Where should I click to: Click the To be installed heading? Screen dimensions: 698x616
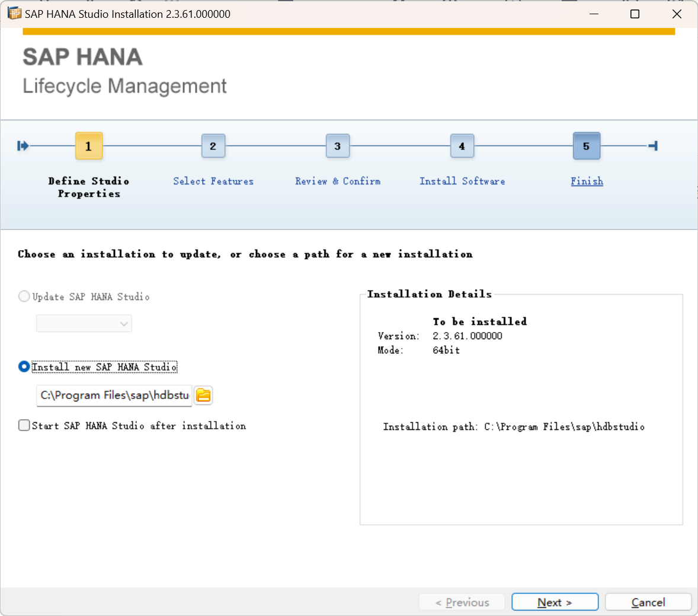pos(480,321)
